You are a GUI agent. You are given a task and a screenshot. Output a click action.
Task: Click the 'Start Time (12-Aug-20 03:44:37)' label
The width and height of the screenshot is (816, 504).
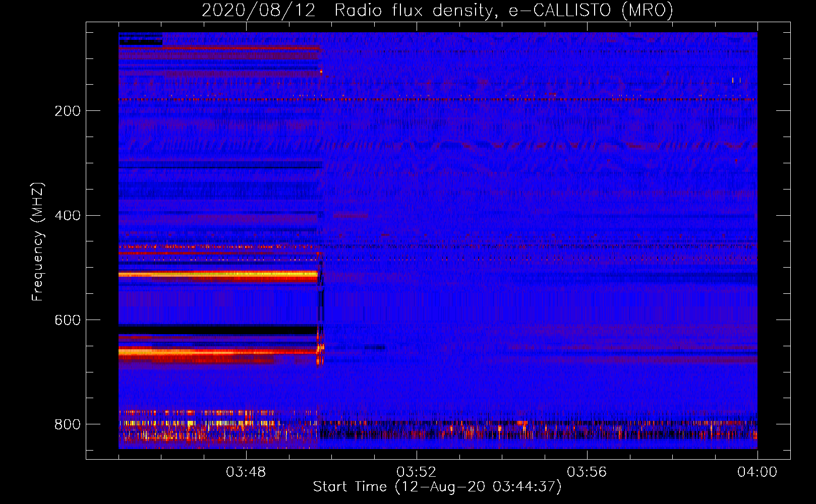(x=437, y=487)
